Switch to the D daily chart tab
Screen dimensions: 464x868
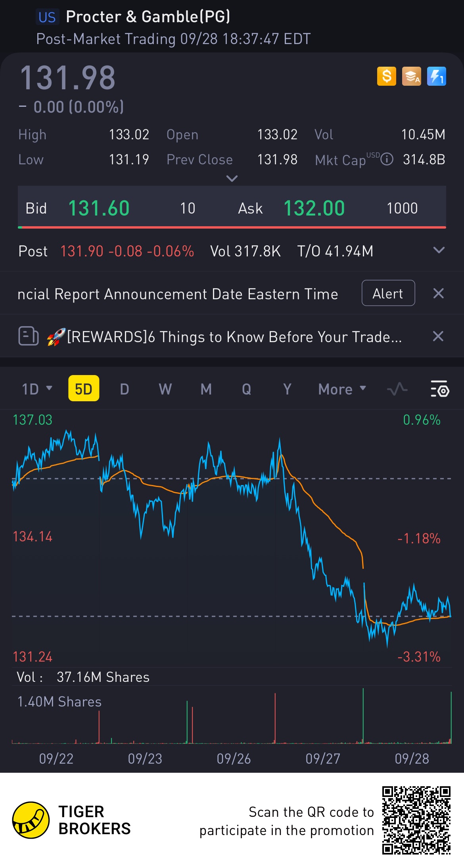click(x=125, y=389)
